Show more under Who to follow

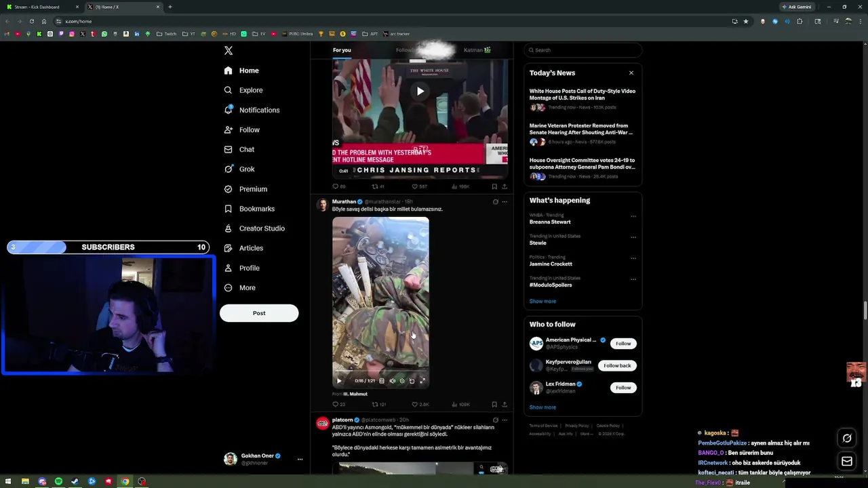point(542,407)
